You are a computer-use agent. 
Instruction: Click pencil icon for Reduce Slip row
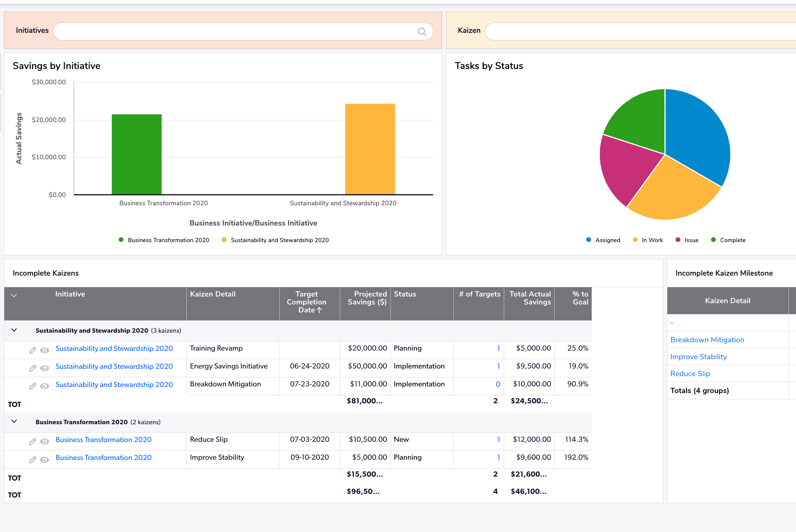[x=33, y=441]
